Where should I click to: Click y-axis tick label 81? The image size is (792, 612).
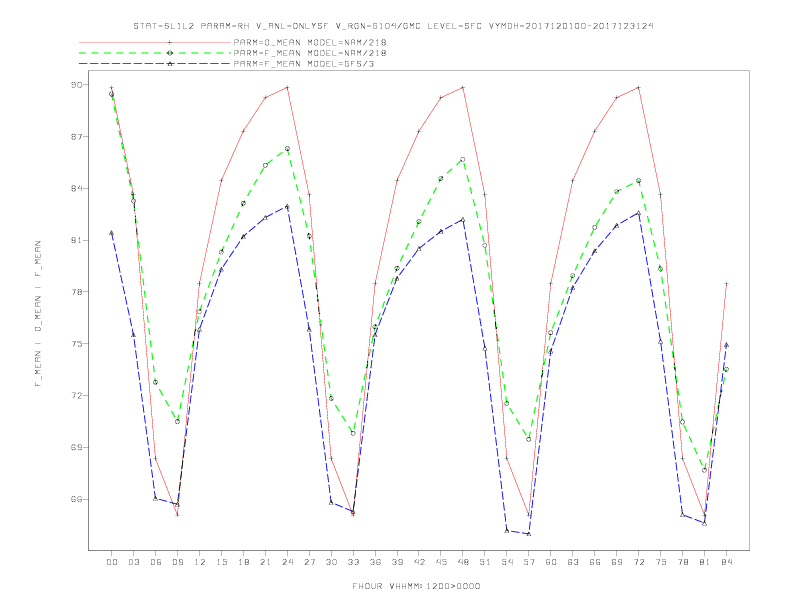76,240
